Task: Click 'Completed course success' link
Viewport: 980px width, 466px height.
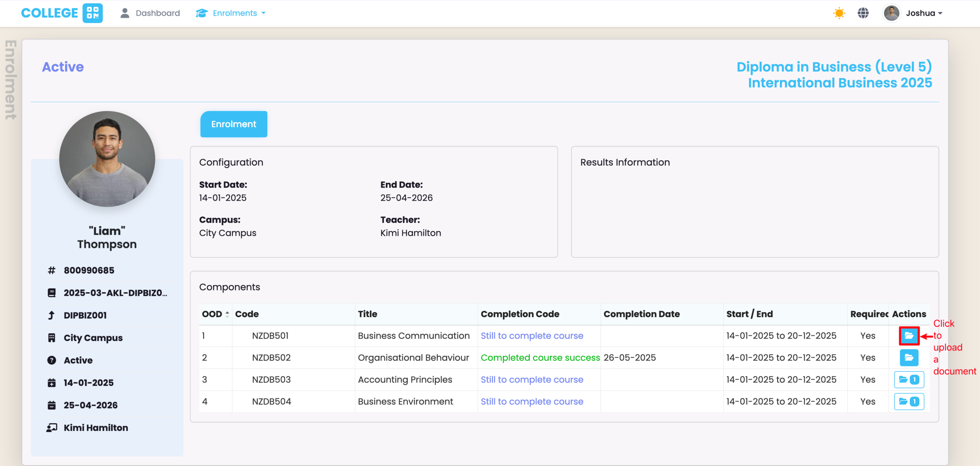Action: coord(540,358)
